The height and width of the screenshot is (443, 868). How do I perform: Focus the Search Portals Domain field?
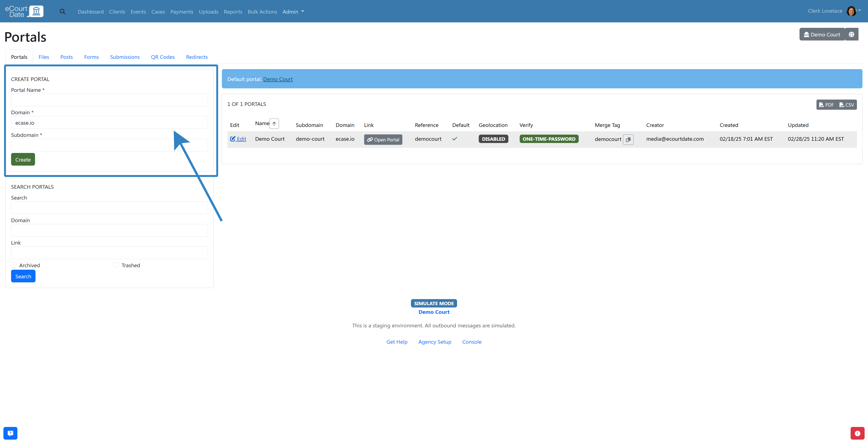coord(109,231)
